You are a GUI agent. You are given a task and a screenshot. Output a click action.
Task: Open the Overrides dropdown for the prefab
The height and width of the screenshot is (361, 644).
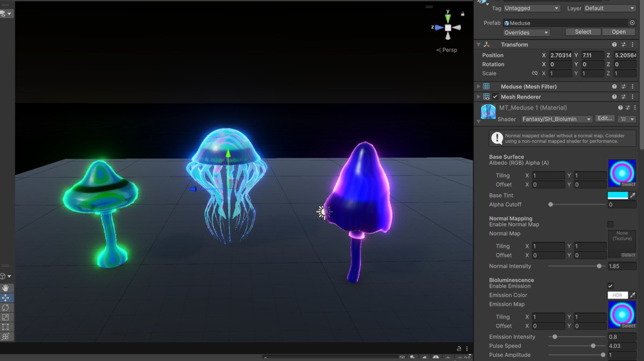tap(526, 32)
